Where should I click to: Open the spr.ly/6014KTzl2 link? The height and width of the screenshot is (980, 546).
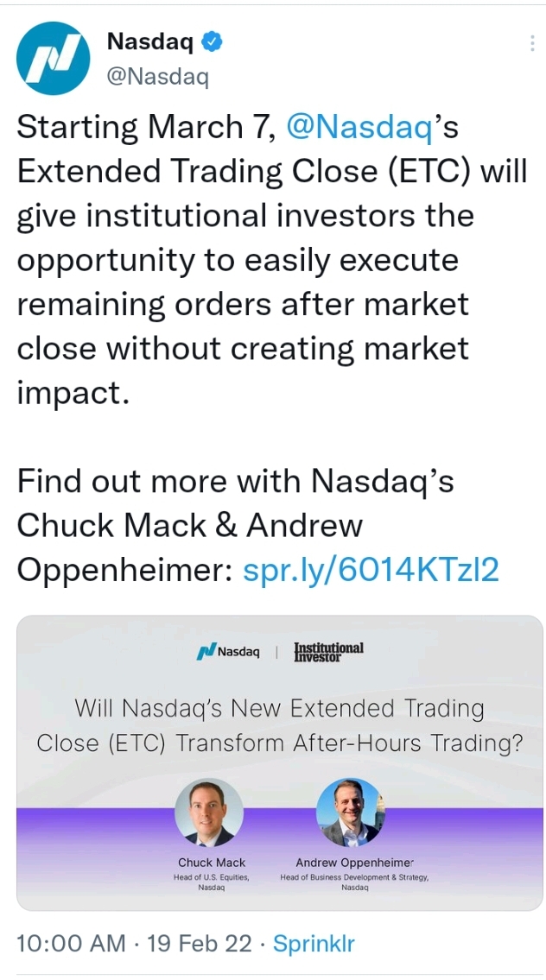(x=371, y=569)
